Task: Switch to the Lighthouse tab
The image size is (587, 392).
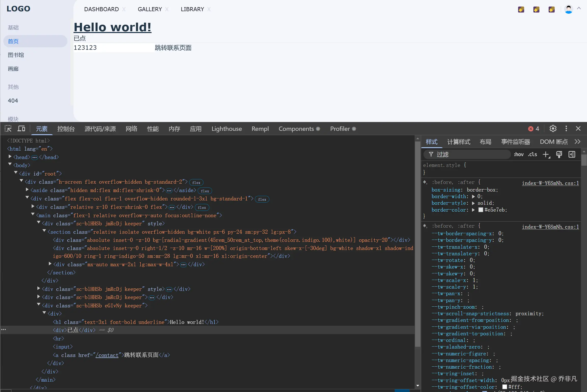Action: pos(226,129)
